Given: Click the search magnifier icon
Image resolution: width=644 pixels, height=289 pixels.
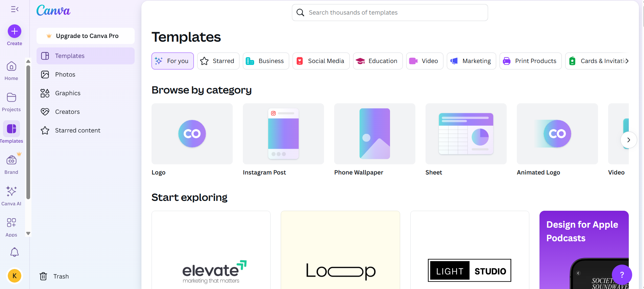Looking at the screenshot, I should click(x=300, y=13).
